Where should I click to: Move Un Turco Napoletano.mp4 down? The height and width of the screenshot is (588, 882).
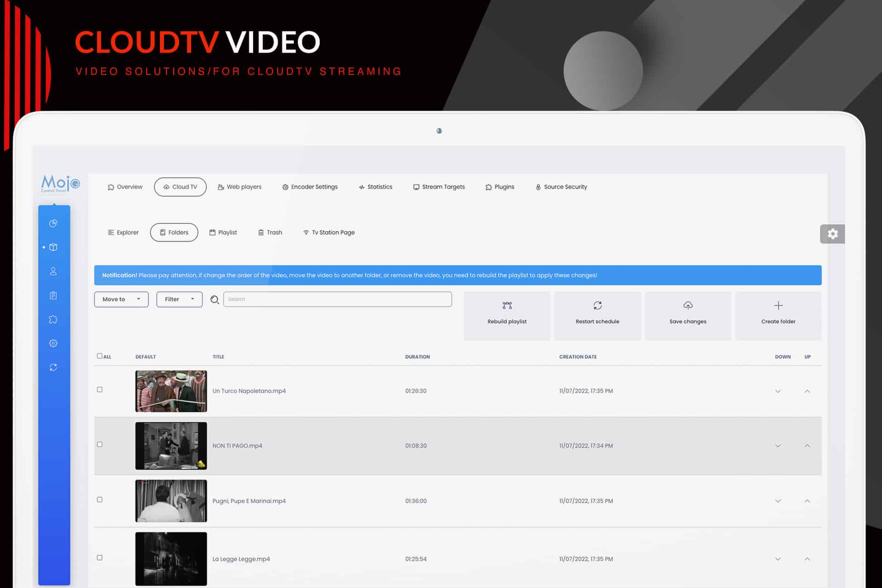point(778,391)
